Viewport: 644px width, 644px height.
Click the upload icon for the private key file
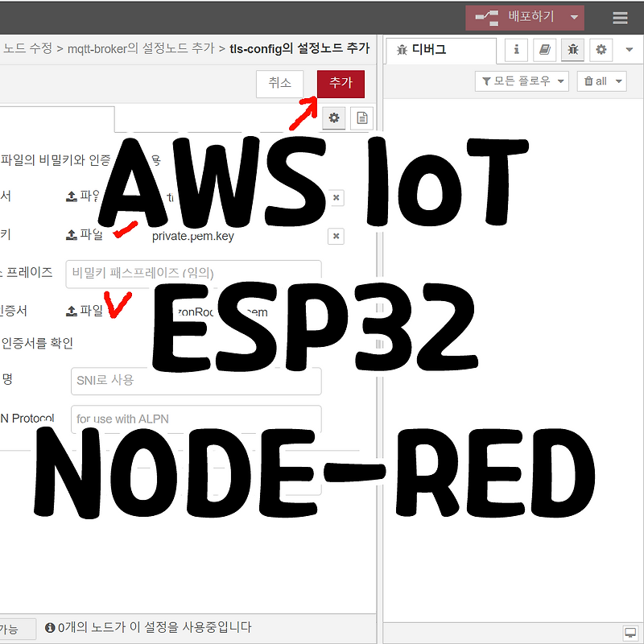72,232
